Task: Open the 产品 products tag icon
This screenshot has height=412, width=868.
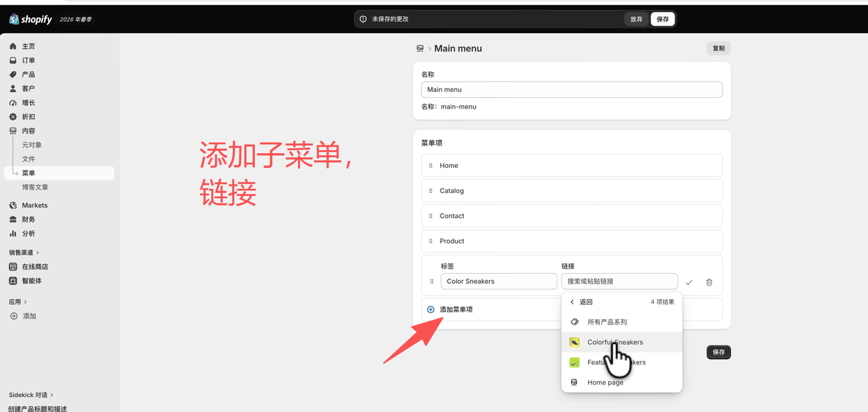Action: (13, 74)
